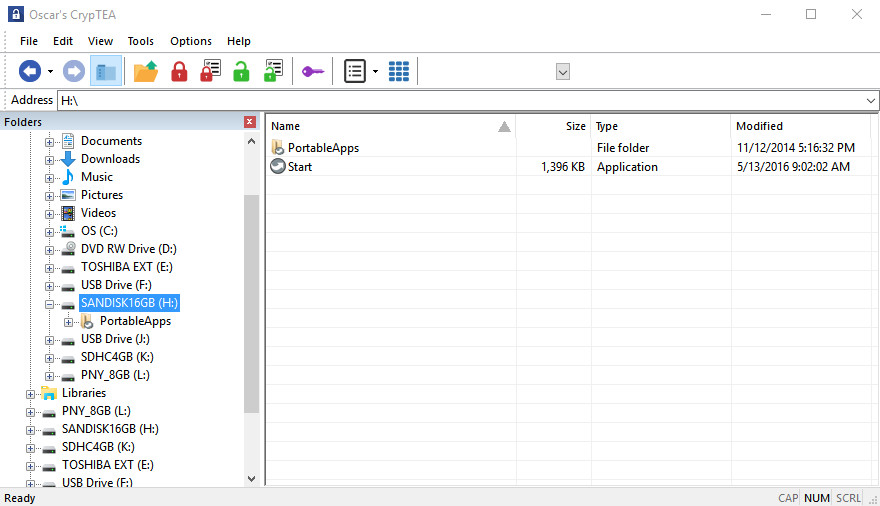Sort by the Size column header
Viewport: 880px width, 506px height.
tap(553, 126)
